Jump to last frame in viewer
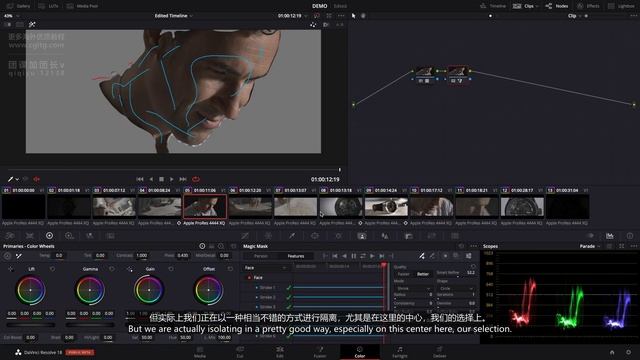 (183, 179)
